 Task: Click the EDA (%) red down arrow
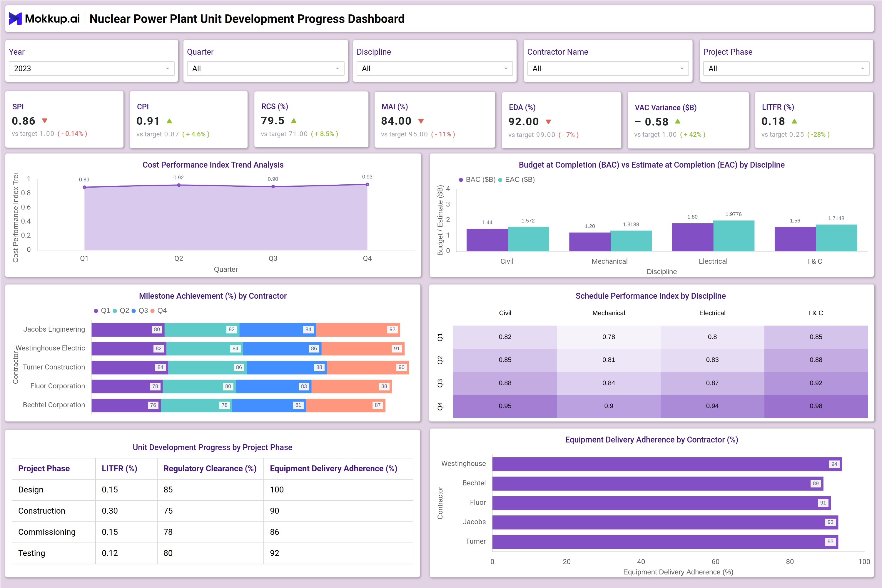pyautogui.click(x=548, y=122)
